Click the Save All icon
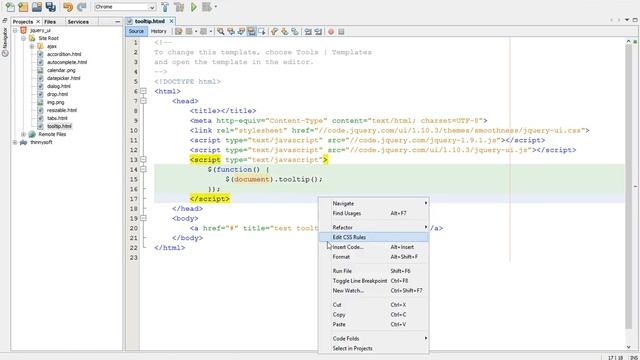Screen dimensions: 640x360 click(51, 7)
